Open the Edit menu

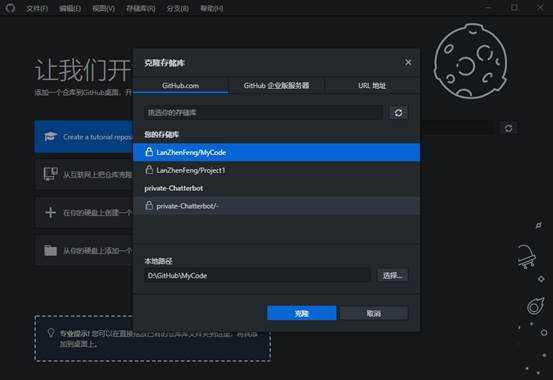pyautogui.click(x=70, y=8)
